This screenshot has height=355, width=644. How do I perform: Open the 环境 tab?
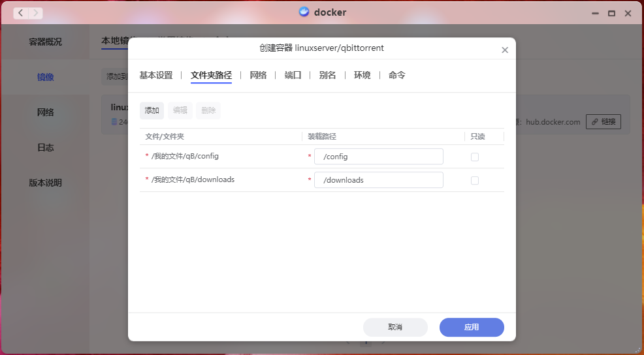point(362,75)
